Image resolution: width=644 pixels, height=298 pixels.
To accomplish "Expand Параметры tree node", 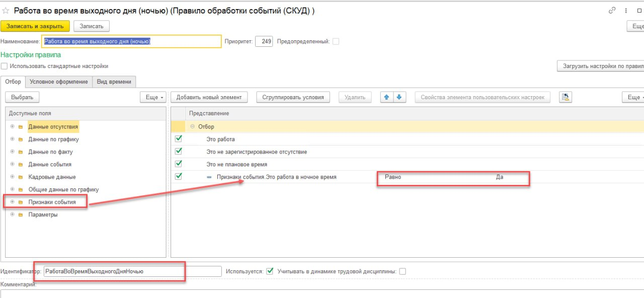I will [x=12, y=215].
